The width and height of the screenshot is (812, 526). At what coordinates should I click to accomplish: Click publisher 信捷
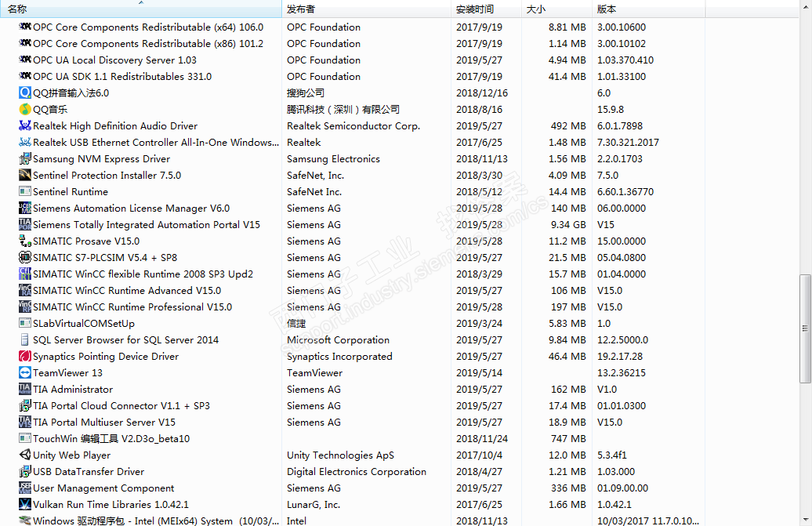(x=296, y=324)
